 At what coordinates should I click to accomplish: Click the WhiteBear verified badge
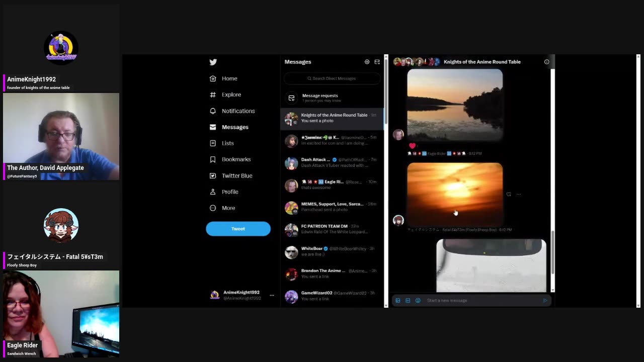(326, 248)
